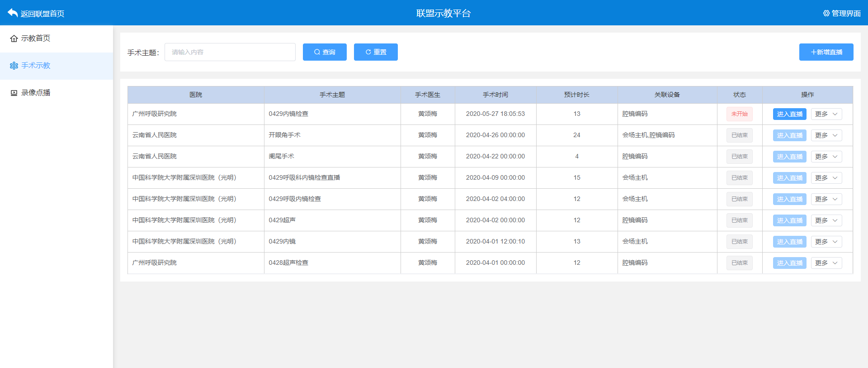The width and height of the screenshot is (868, 368).
Task: Click the plus icon on 新增直播
Action: 813,52
